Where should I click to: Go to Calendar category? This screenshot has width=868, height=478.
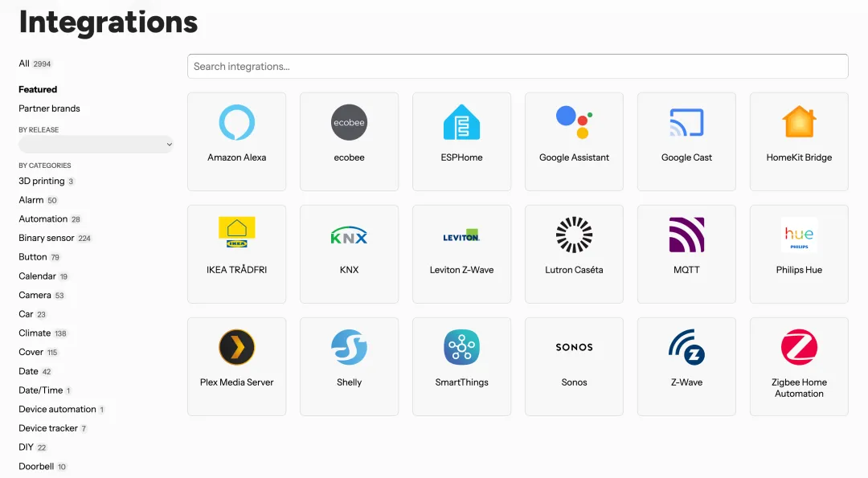point(43,276)
